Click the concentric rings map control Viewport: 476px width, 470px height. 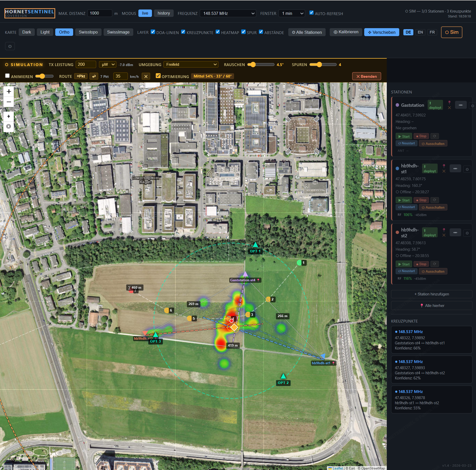(9, 126)
